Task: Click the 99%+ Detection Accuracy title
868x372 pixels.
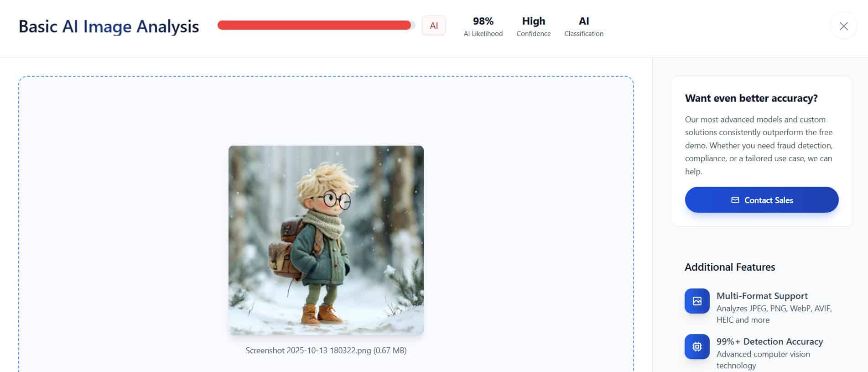Action: 769,341
